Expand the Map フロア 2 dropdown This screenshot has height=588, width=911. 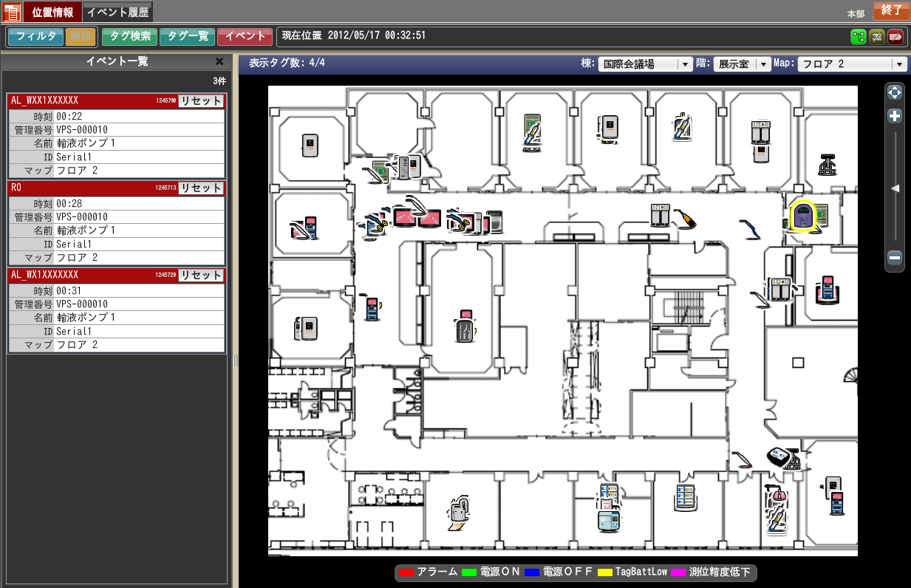pyautogui.click(x=852, y=64)
